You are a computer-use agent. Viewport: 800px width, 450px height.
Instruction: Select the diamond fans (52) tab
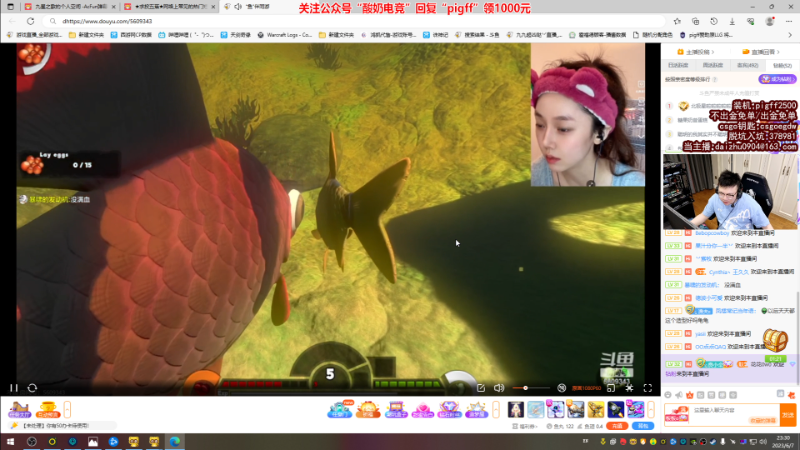point(782,65)
